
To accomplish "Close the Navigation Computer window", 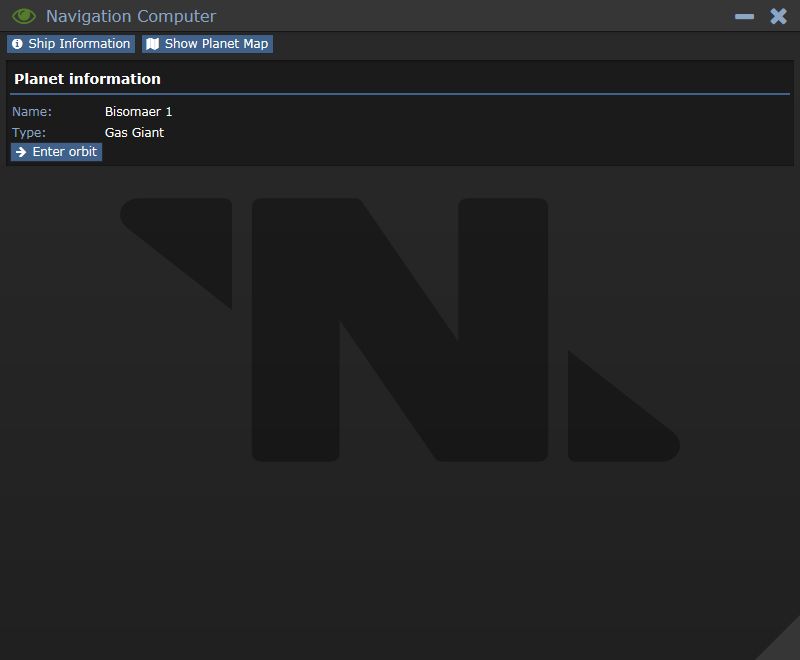I will point(779,16).
